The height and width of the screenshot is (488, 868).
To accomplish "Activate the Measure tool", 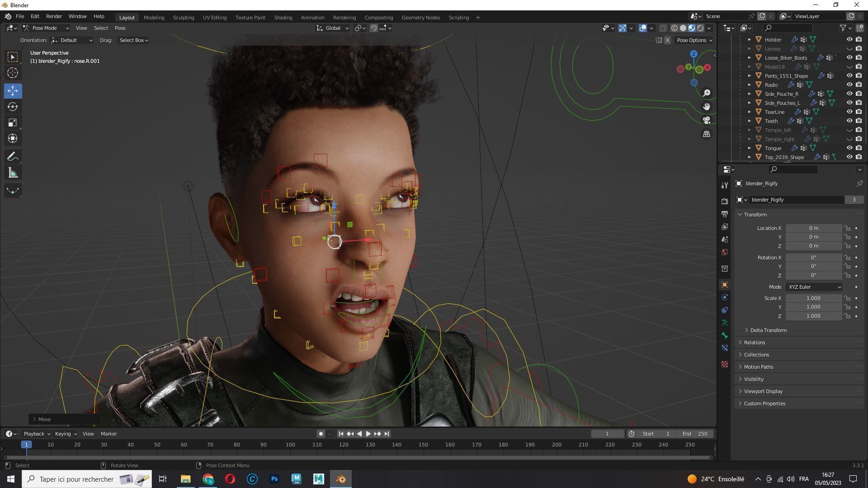I will click(13, 172).
